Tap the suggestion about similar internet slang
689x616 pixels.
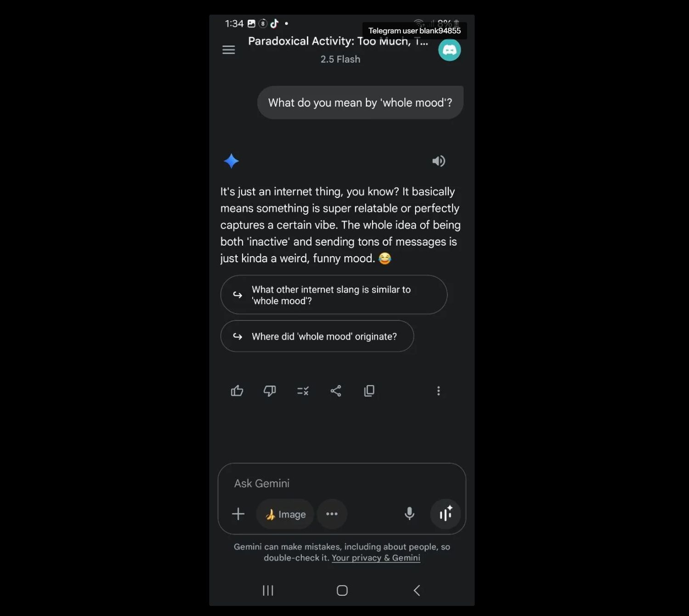[x=334, y=295]
